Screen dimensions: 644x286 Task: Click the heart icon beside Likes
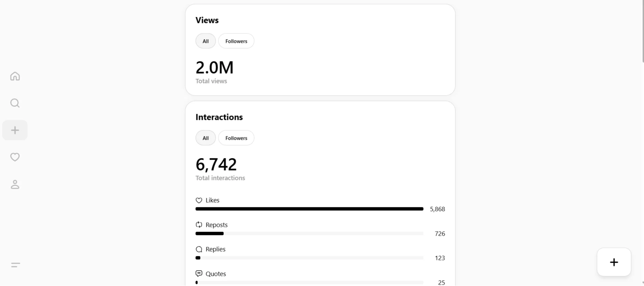199,200
